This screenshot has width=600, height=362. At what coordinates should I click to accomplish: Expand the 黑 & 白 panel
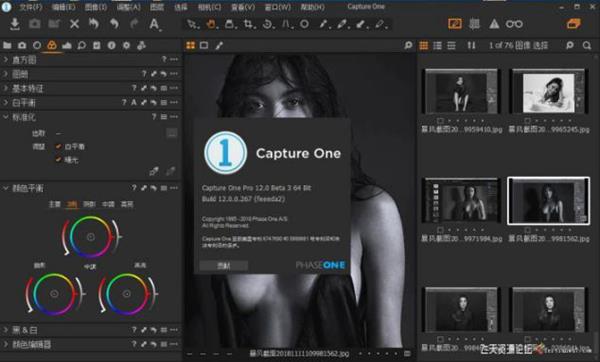coord(6,329)
